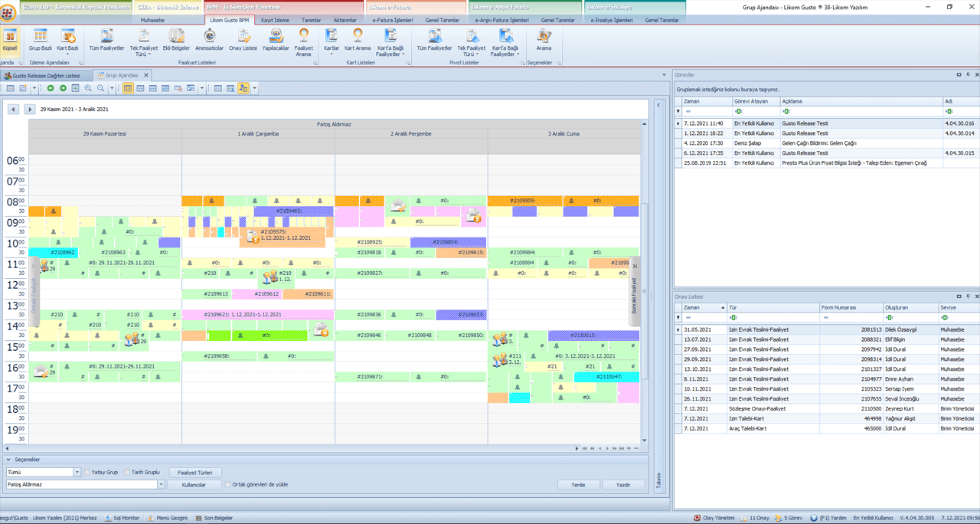Click the Yapılacaklar icon
The height and width of the screenshot is (524, 980).
click(276, 39)
